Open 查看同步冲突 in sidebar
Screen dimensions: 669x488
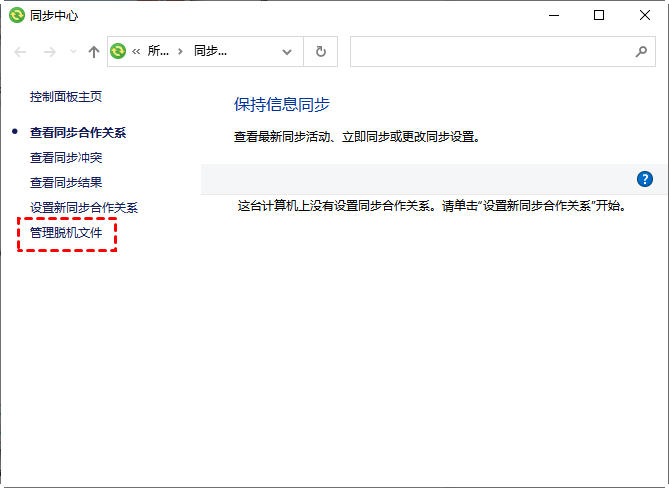tap(66, 157)
